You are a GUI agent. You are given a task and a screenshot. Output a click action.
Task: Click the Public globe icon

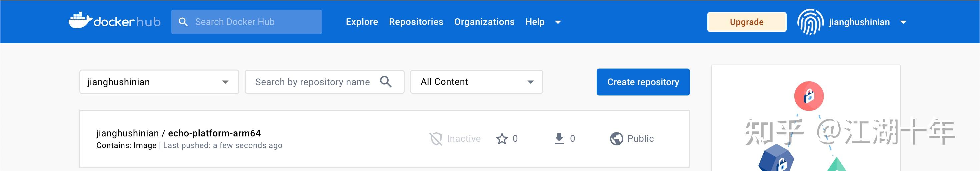tap(616, 139)
